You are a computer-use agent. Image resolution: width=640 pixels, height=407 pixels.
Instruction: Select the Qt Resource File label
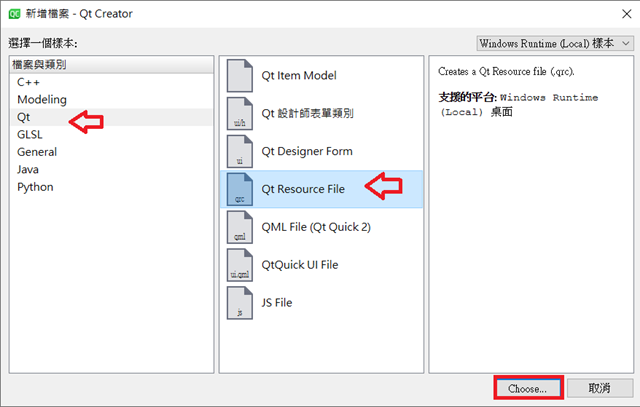303,189
